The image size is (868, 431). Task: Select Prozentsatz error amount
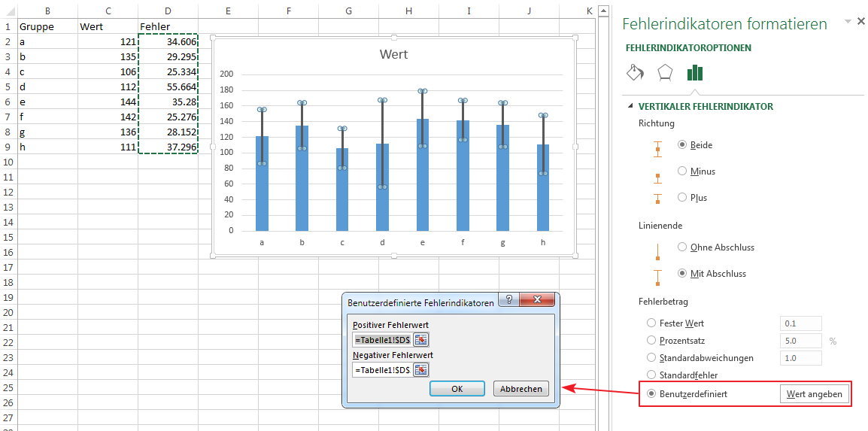pos(651,340)
